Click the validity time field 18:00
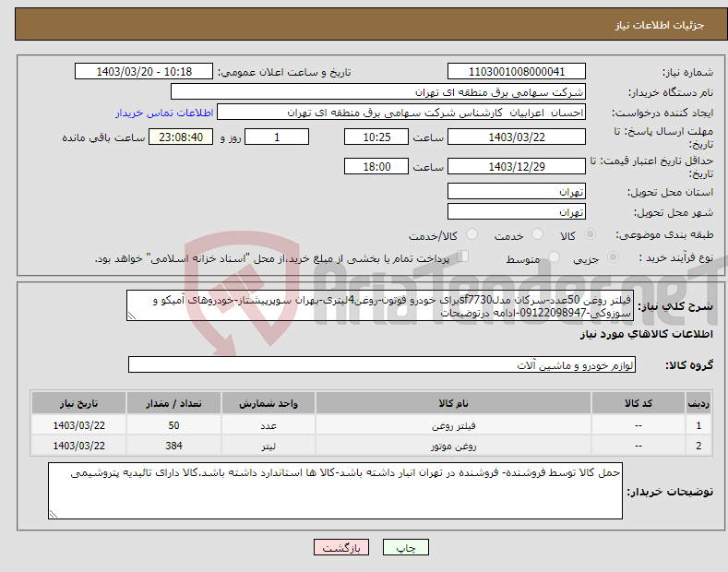Image resolution: width=728 pixels, height=572 pixels. tap(376, 166)
